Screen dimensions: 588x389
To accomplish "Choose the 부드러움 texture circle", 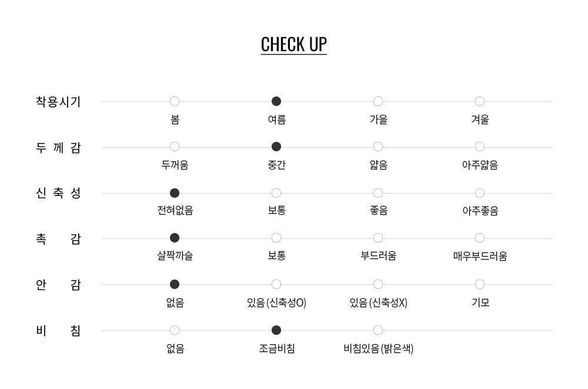I will (x=378, y=238).
